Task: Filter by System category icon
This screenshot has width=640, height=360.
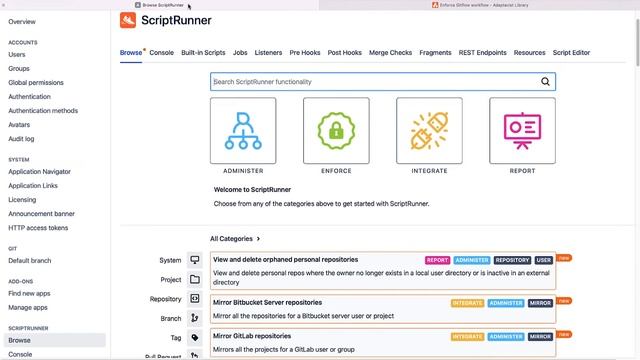Action: tap(195, 260)
